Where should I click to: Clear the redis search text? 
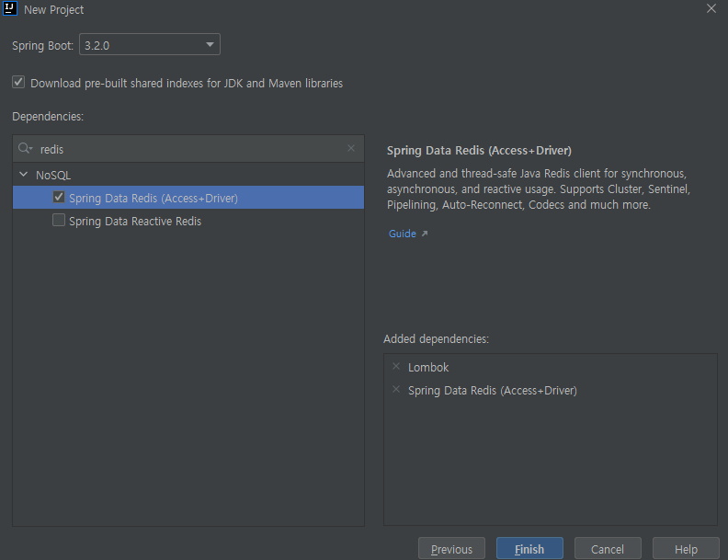tap(351, 148)
